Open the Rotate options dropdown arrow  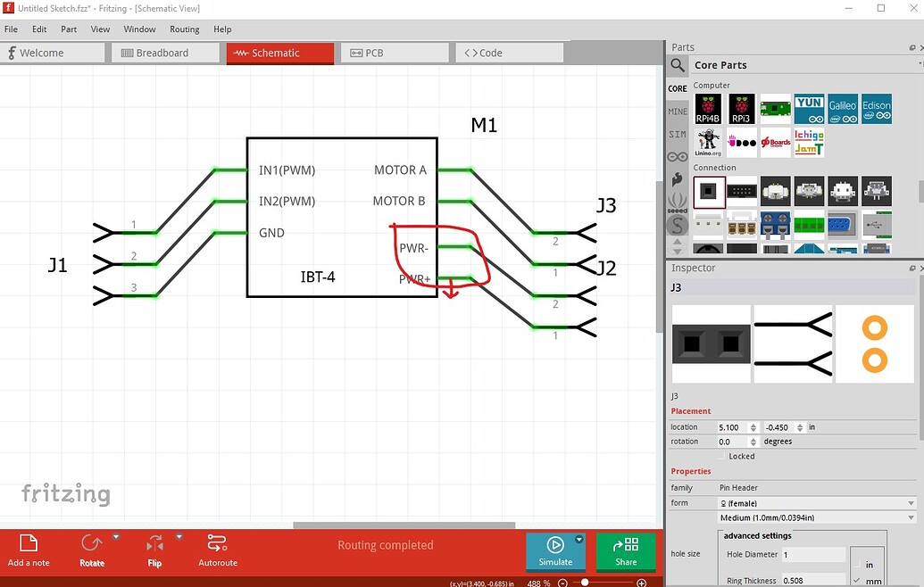click(x=116, y=537)
